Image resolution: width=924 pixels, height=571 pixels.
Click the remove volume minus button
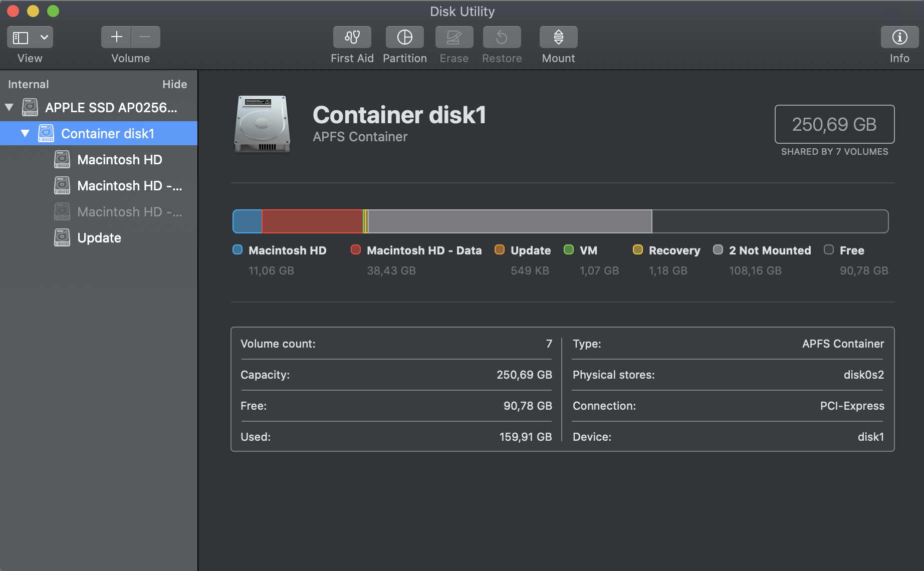tap(145, 37)
